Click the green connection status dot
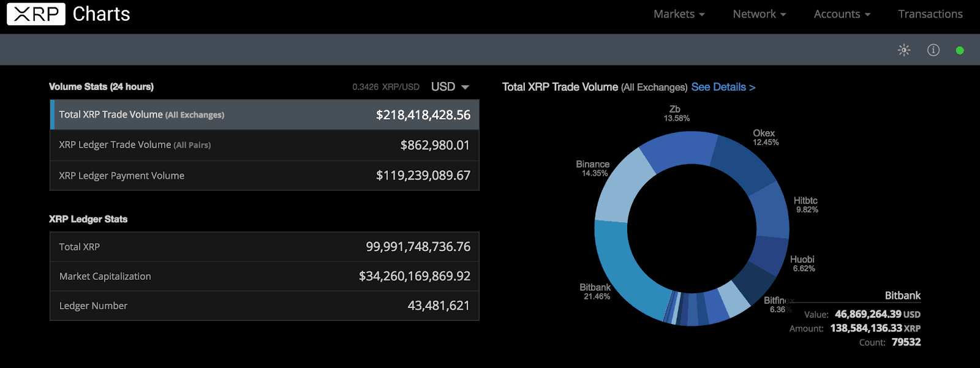The width and height of the screenshot is (980, 368). [960, 50]
